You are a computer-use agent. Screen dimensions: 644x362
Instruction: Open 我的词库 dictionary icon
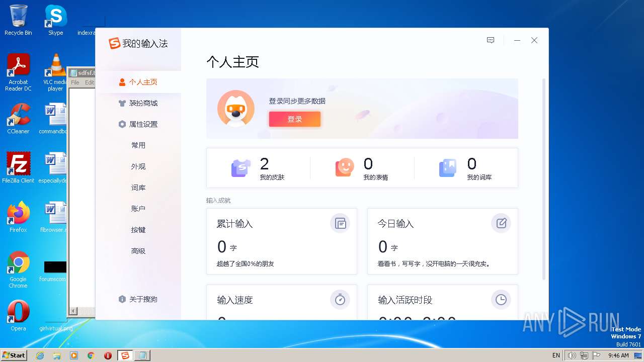pos(448,167)
